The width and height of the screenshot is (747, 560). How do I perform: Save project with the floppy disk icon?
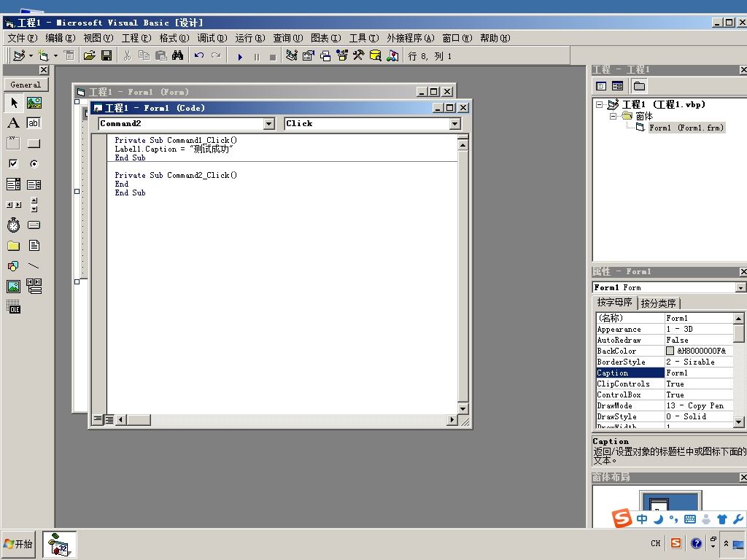[x=107, y=55]
